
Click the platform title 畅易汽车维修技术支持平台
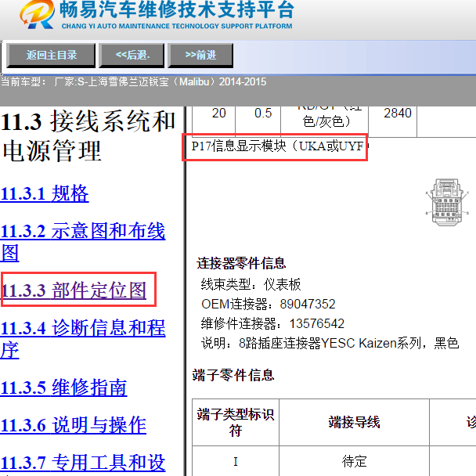click(177, 10)
